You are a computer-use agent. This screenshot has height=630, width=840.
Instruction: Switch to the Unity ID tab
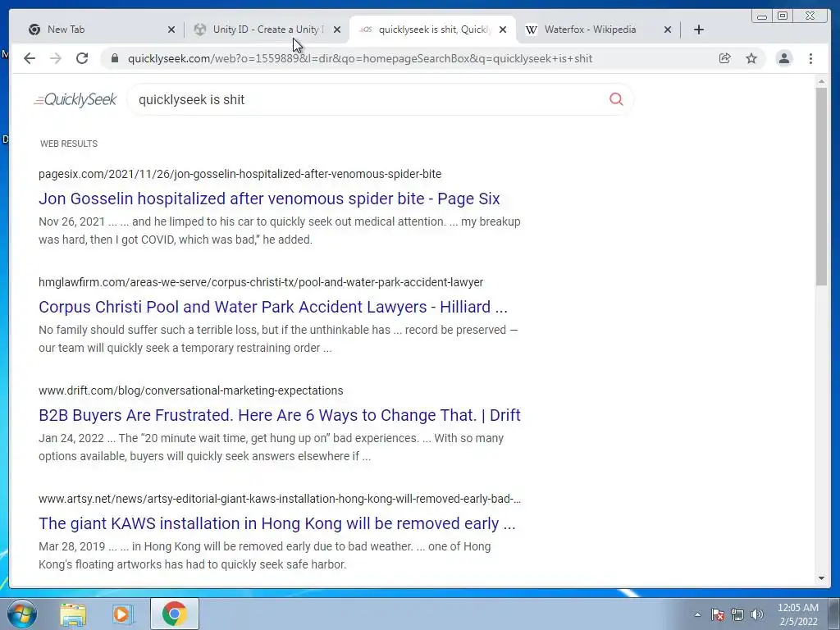click(x=262, y=30)
